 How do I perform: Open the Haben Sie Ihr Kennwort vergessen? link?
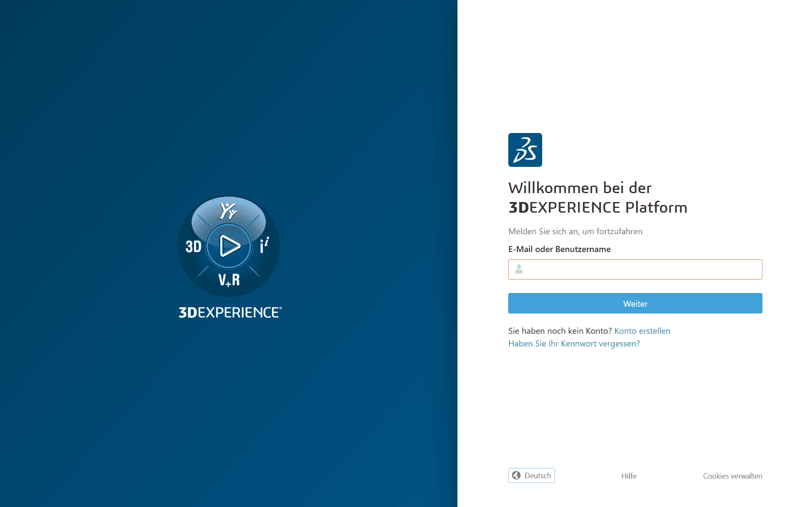[574, 344]
